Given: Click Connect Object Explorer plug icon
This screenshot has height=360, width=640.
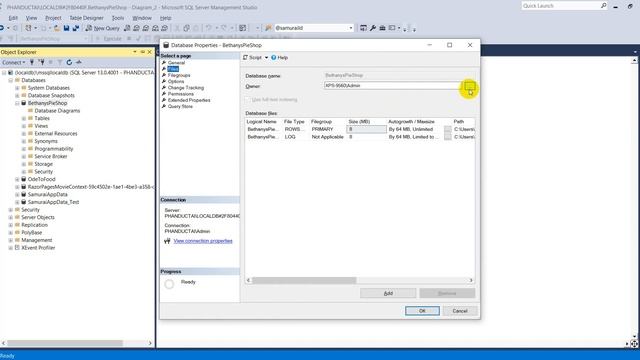Looking at the screenshot, I should click(x=31, y=62).
